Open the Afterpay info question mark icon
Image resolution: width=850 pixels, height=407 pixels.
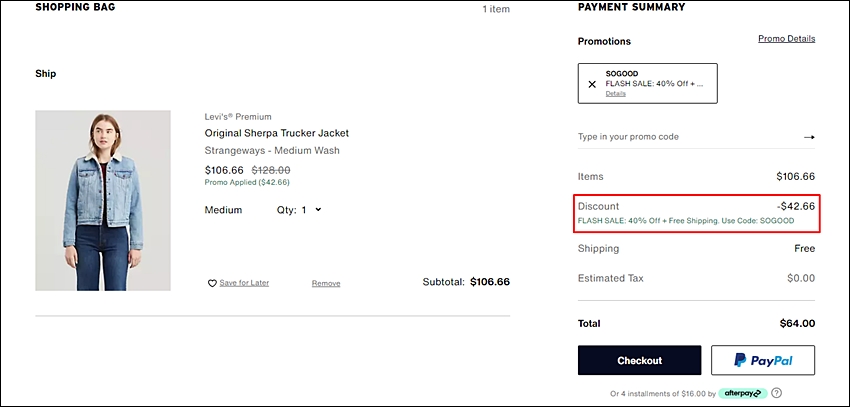pyautogui.click(x=777, y=393)
